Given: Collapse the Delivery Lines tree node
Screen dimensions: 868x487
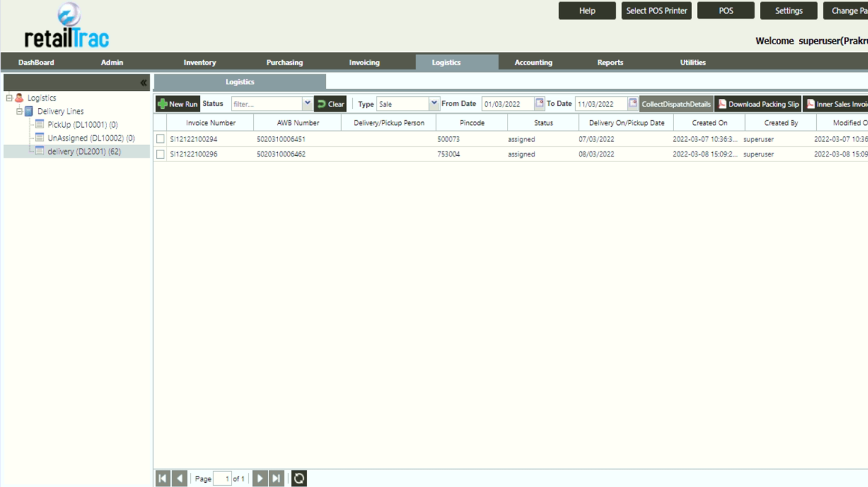Looking at the screenshot, I should [x=19, y=111].
